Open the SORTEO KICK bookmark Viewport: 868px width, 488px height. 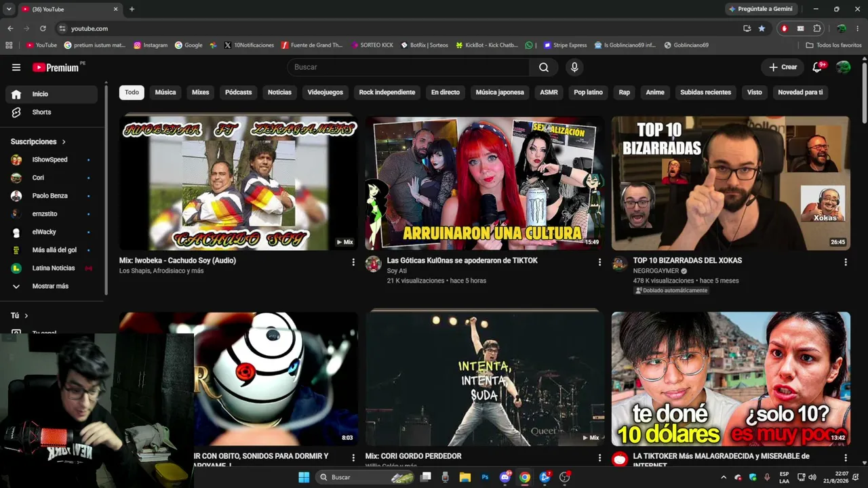pos(372,45)
